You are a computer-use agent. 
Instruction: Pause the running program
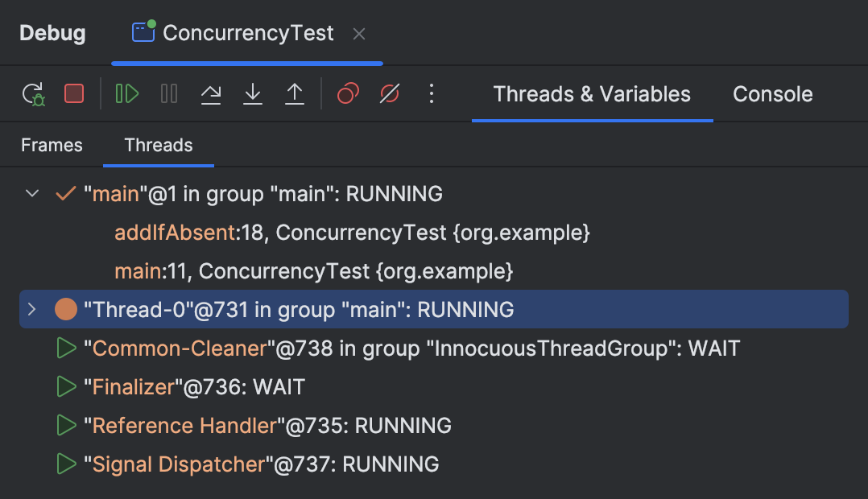pos(169,94)
